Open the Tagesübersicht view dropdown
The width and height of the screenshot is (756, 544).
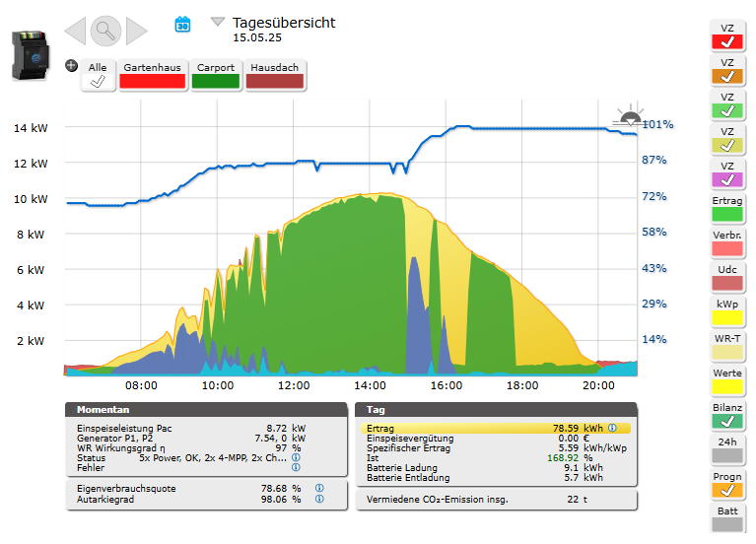click(218, 22)
